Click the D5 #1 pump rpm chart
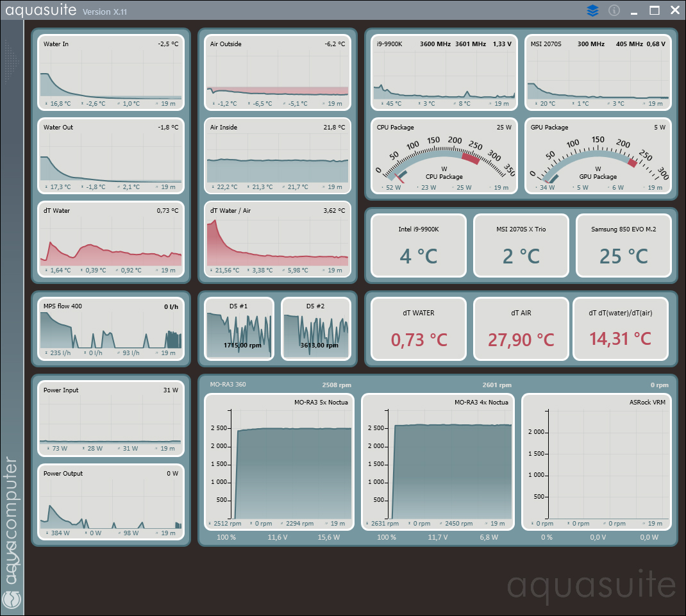 [x=239, y=329]
